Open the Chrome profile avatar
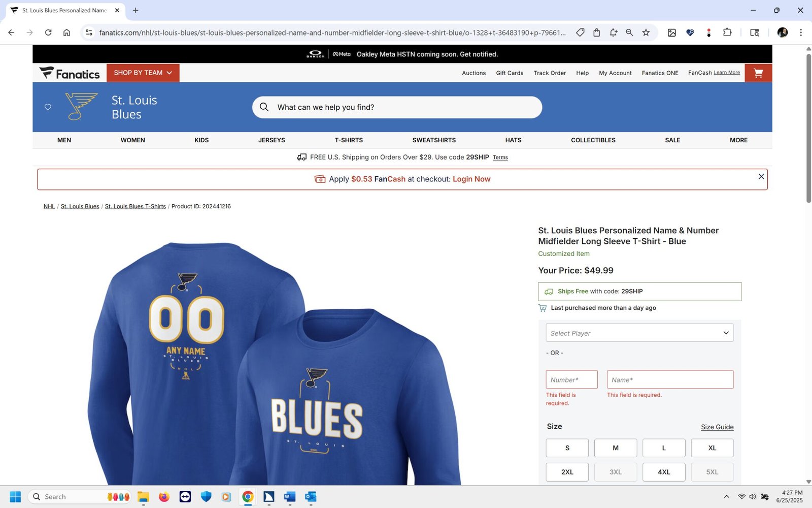812x508 pixels. pyautogui.click(x=783, y=33)
